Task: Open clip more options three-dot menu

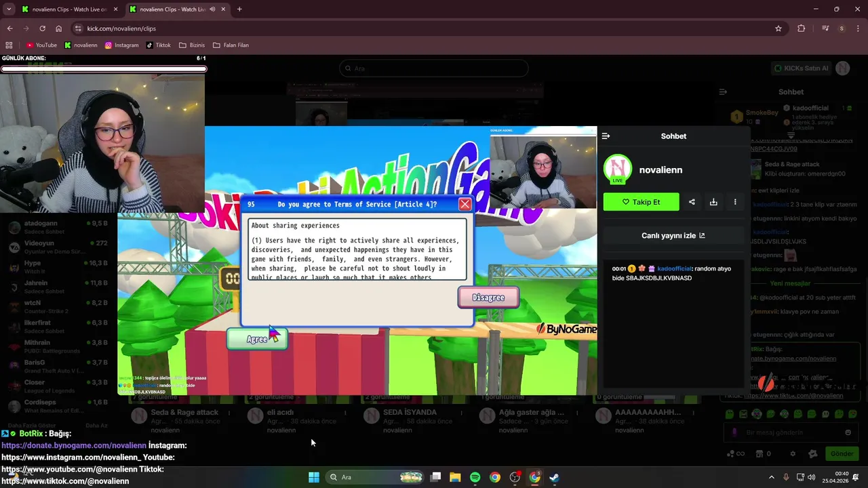Action: [x=735, y=202]
